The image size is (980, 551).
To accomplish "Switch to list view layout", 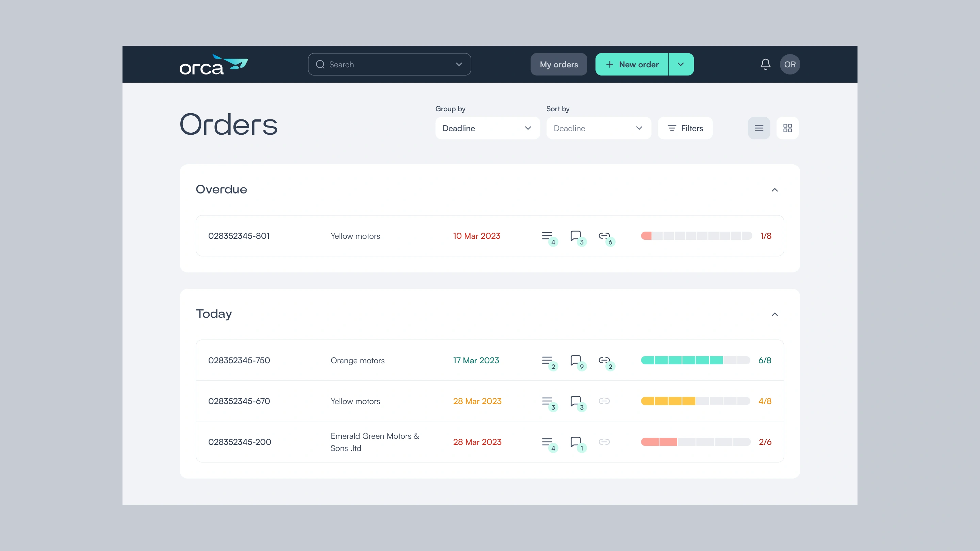I will tap(758, 128).
